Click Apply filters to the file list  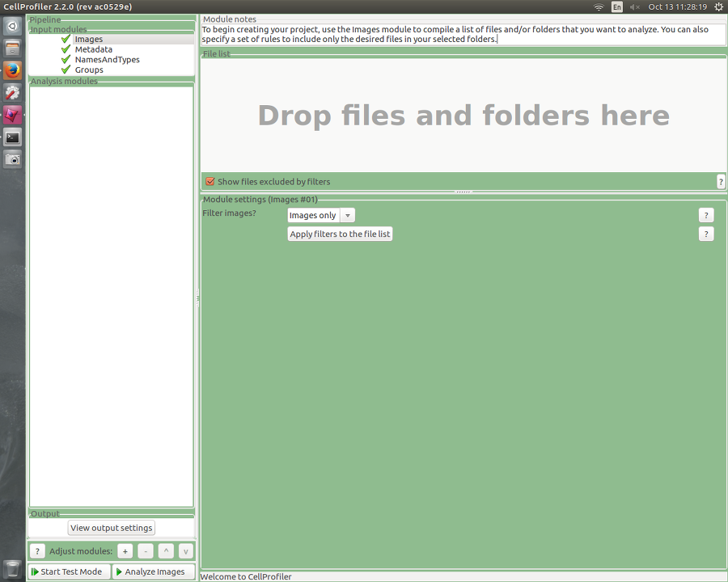tap(340, 234)
